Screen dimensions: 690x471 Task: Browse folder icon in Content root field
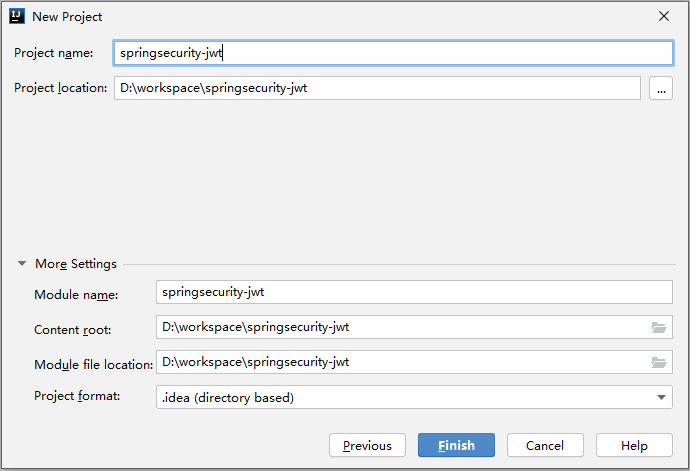[658, 327]
